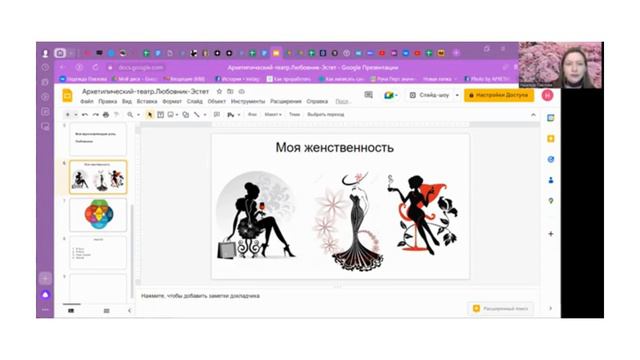
Task: Open the Правка menu
Action: pyautogui.click(x=108, y=101)
